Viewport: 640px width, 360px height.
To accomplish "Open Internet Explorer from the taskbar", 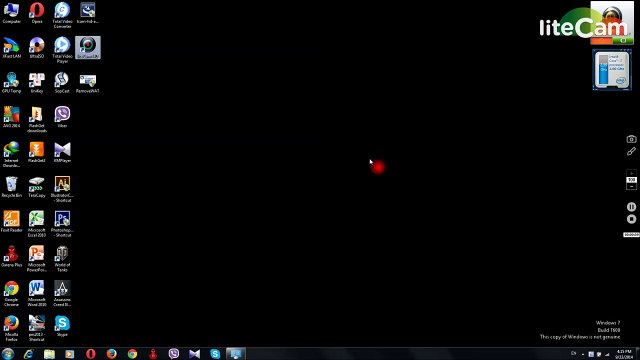I will [x=29, y=354].
